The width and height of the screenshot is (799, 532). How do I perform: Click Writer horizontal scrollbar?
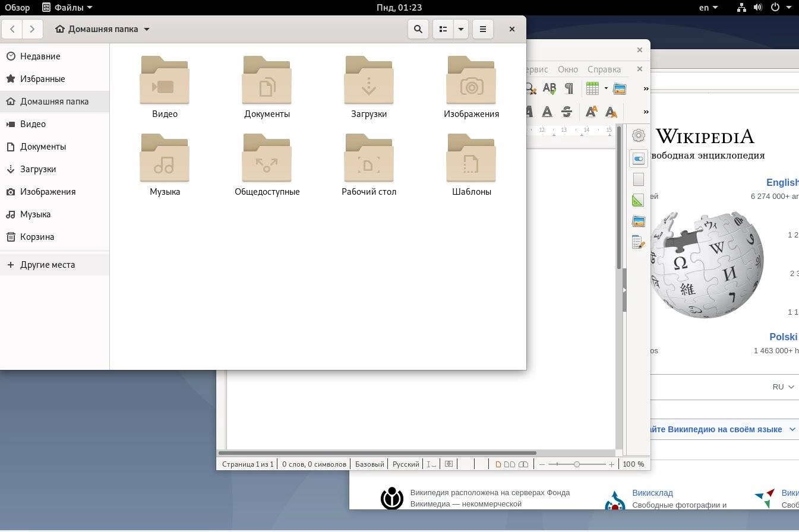pyautogui.click(x=377, y=453)
